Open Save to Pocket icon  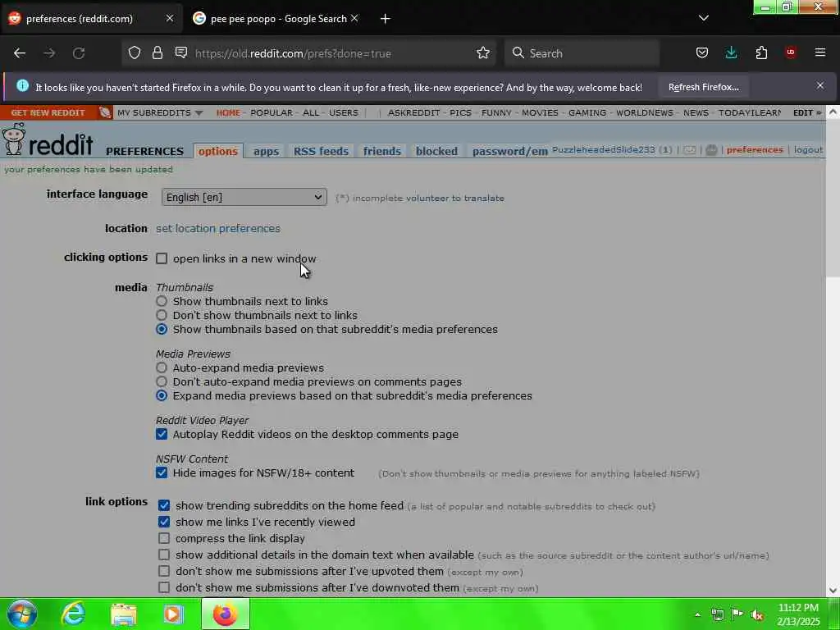pos(702,52)
